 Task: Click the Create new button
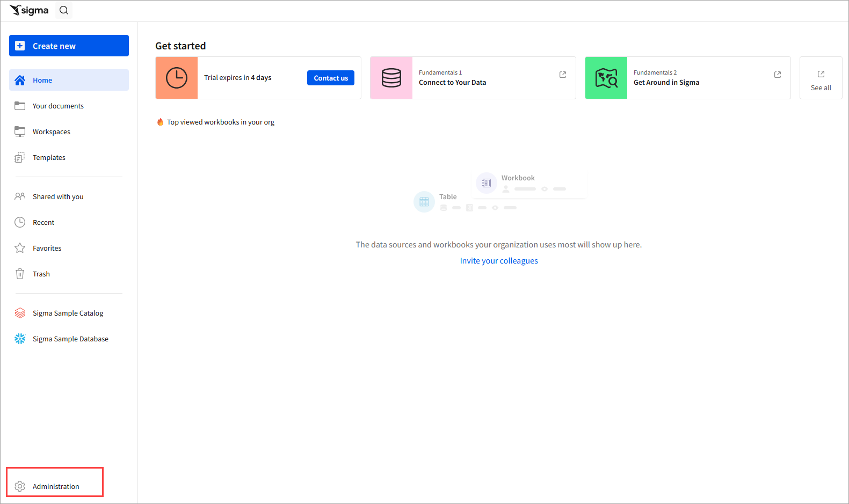click(x=69, y=46)
